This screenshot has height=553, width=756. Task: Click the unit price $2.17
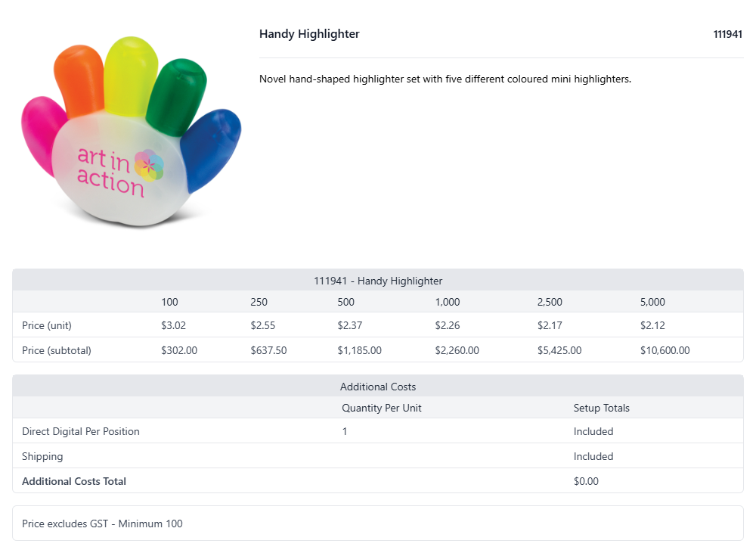pyautogui.click(x=550, y=326)
